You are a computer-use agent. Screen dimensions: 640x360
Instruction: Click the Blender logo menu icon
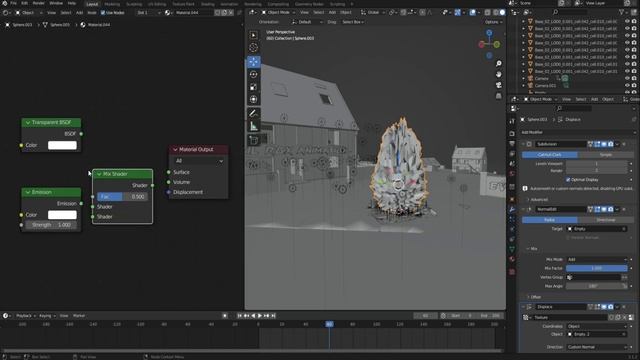coord(4,3)
